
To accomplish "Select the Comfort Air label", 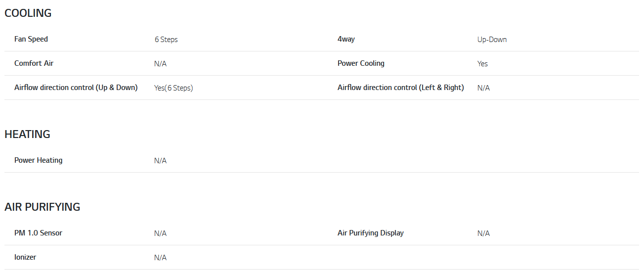I will coord(34,63).
